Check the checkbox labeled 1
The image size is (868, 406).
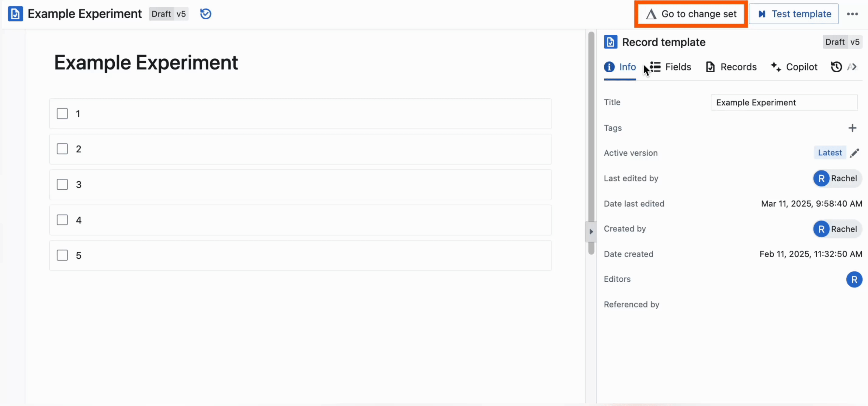pos(62,114)
